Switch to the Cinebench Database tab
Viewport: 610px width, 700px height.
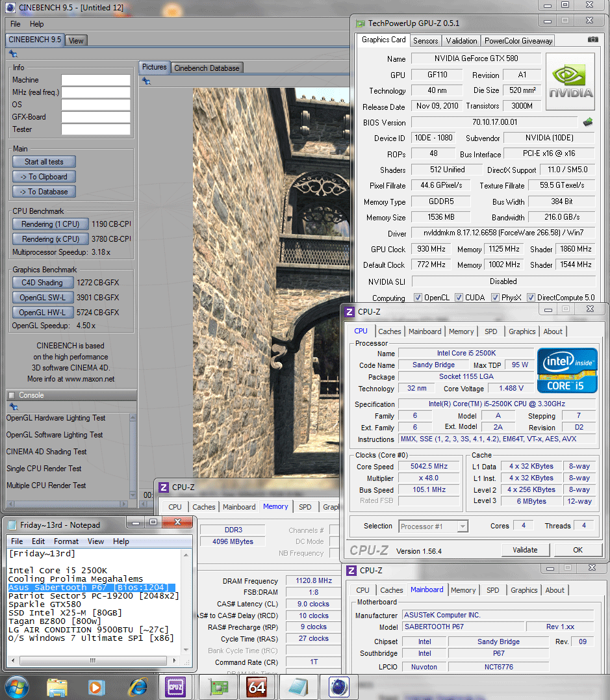207,68
